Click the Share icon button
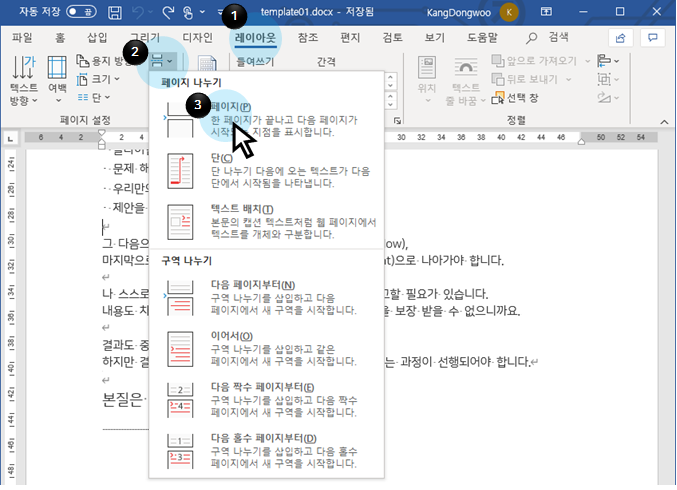The height and width of the screenshot is (490, 677). coord(620,38)
